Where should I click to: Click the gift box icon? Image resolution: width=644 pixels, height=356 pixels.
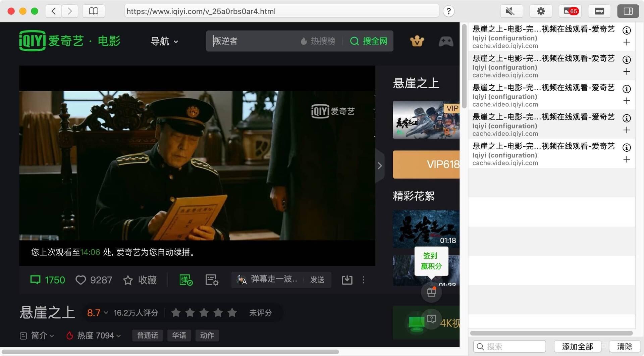coord(431,292)
